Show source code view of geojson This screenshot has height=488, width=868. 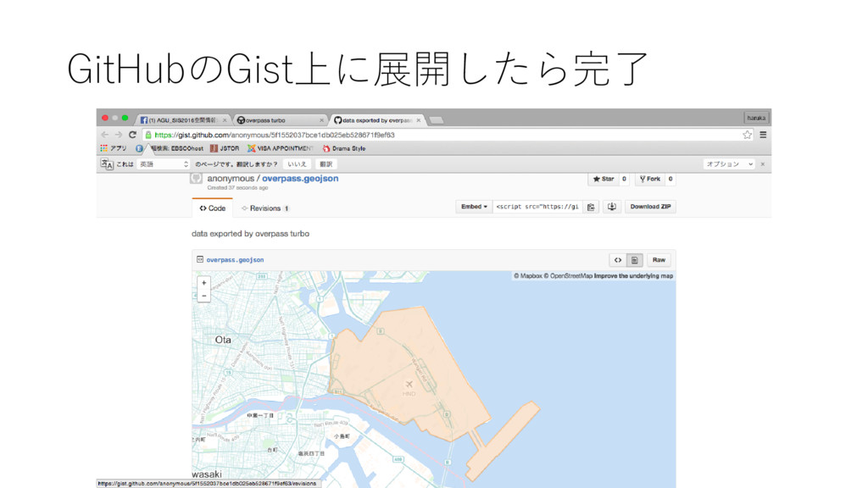click(618, 260)
